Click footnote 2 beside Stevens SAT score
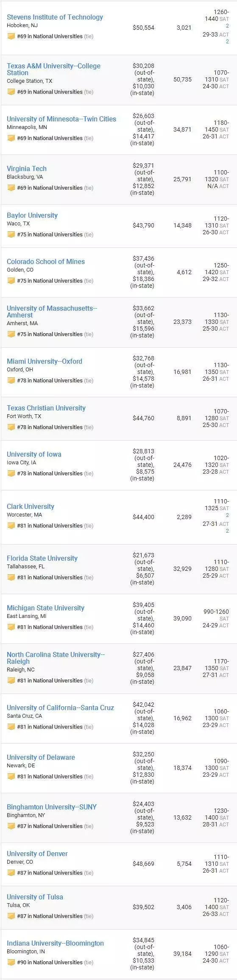Viewport: 237px width, 980px height. click(x=227, y=26)
